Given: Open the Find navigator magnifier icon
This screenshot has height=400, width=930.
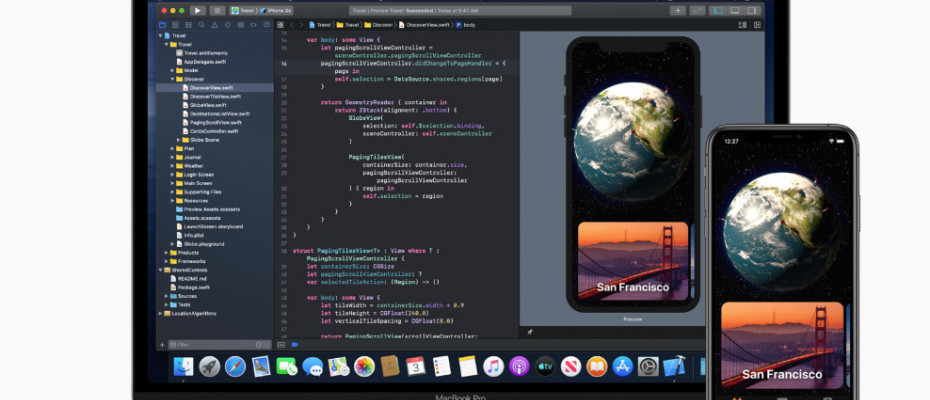Looking at the screenshot, I should pyautogui.click(x=202, y=25).
